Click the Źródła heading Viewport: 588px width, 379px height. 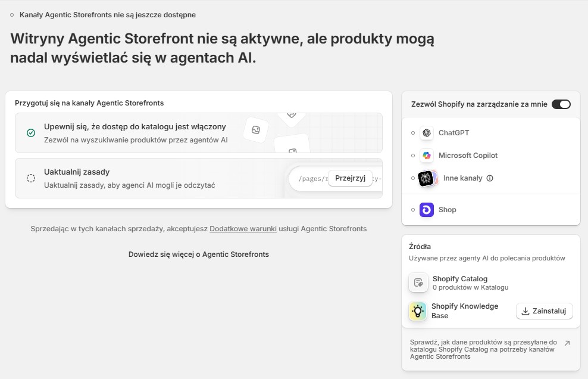click(420, 247)
